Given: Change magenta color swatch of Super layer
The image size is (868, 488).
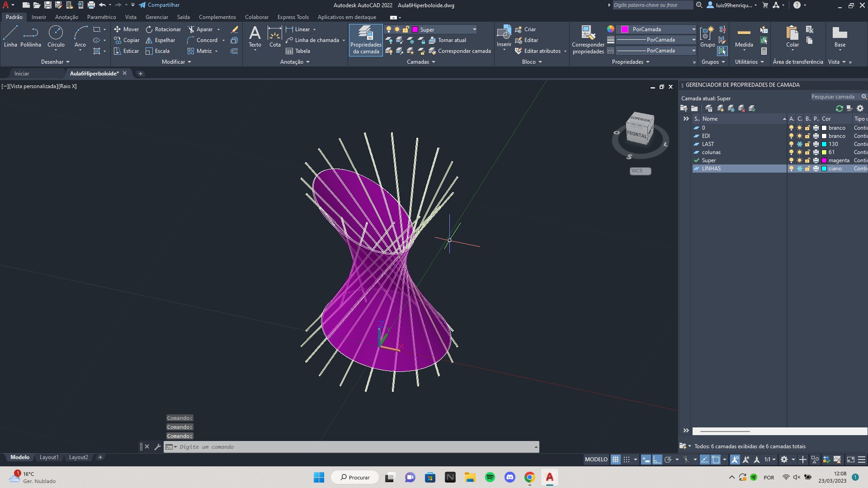Looking at the screenshot, I should pos(824,160).
